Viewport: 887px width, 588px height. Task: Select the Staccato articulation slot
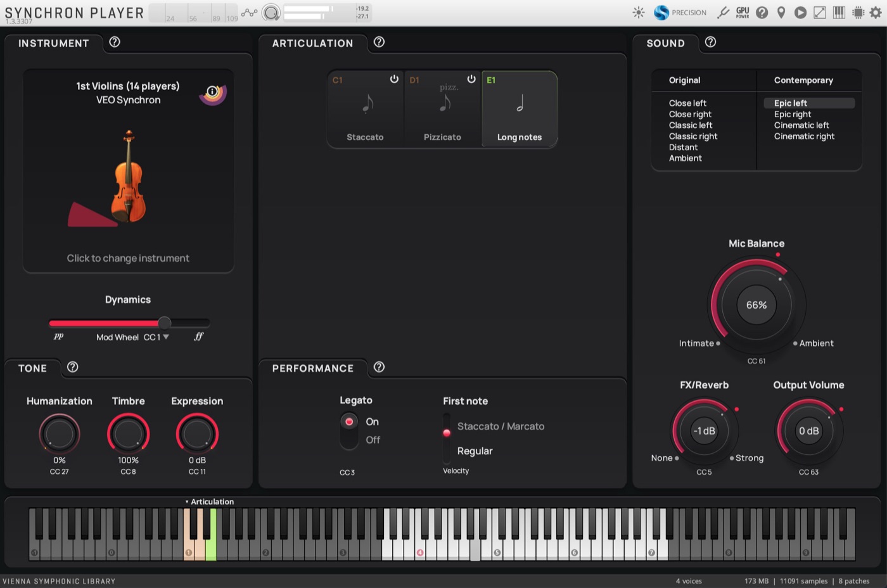(366, 109)
